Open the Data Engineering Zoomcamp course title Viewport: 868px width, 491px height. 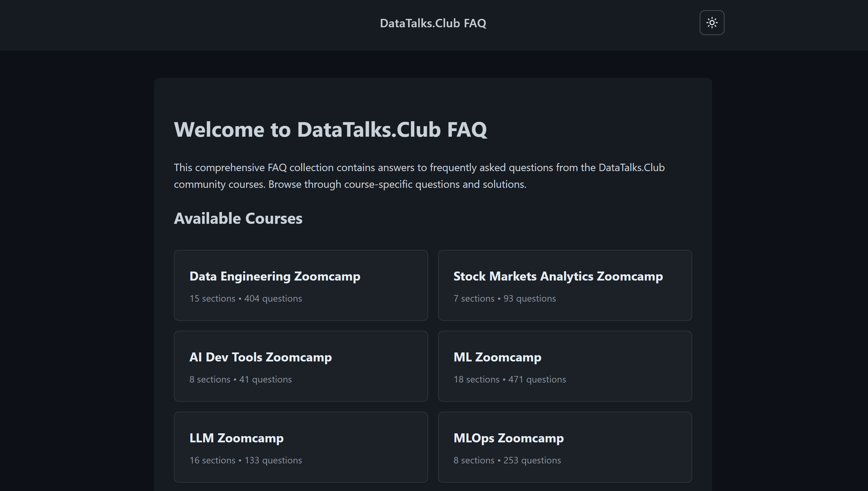tap(275, 276)
